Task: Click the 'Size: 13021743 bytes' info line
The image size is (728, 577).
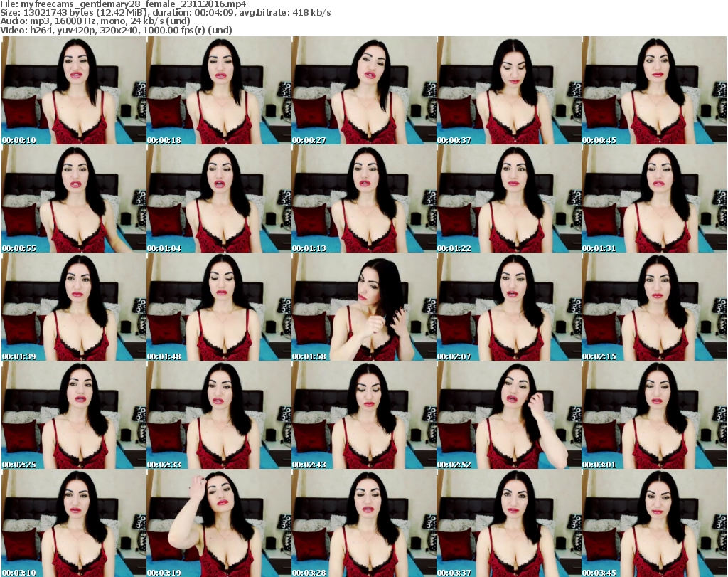Action: click(x=165, y=13)
